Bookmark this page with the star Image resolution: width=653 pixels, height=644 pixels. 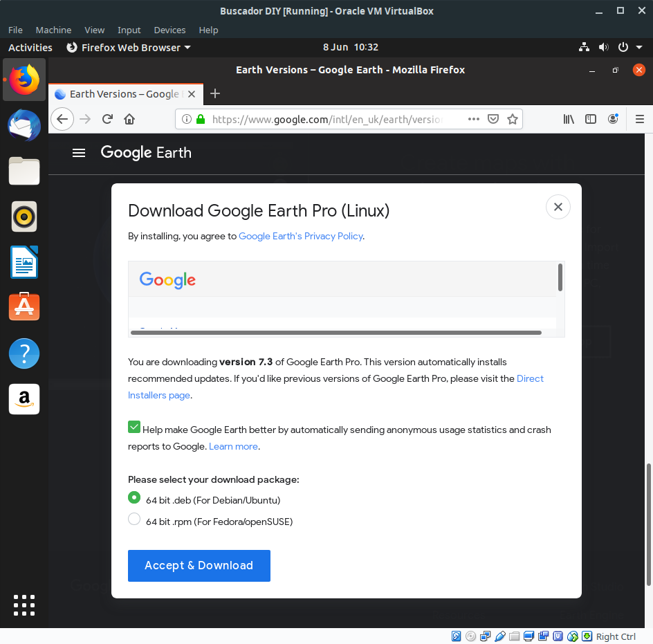pos(513,119)
